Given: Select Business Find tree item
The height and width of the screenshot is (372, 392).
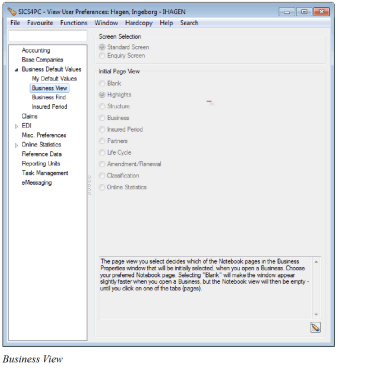Looking at the screenshot, I should point(49,97).
